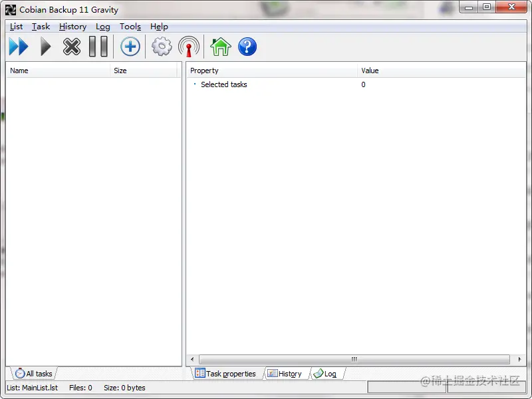Sort by the Size column header
The image size is (532, 399).
(x=144, y=70)
